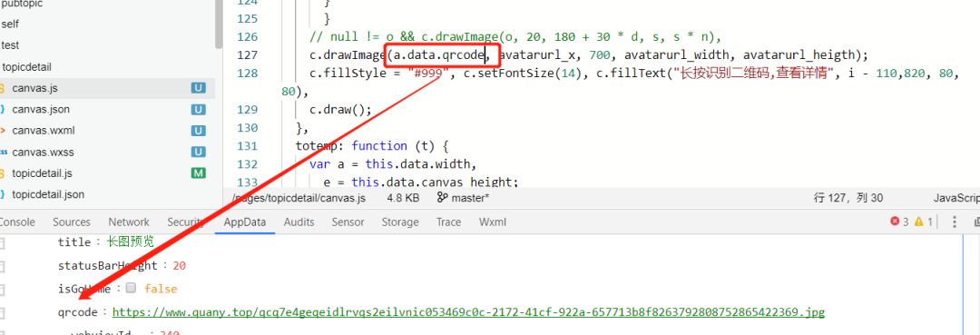Click the U git badge on canvas.json
This screenshot has width=980, height=335.
coord(198,109)
